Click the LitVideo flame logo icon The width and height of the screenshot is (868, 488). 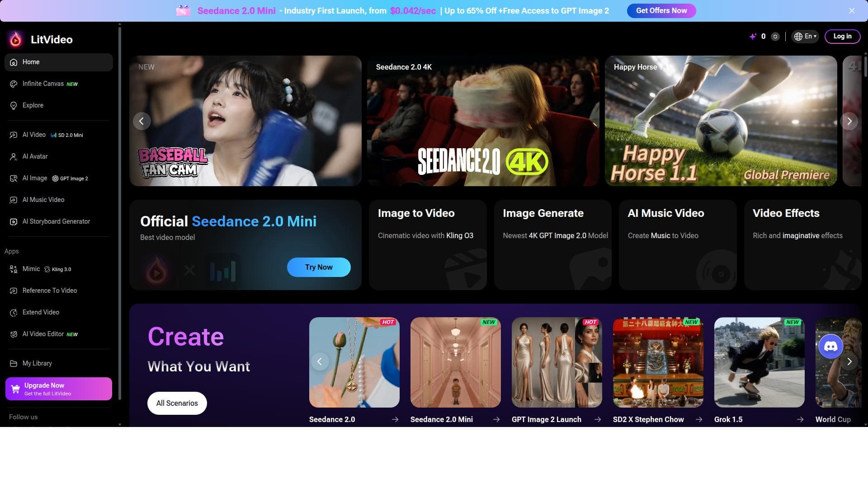click(15, 39)
